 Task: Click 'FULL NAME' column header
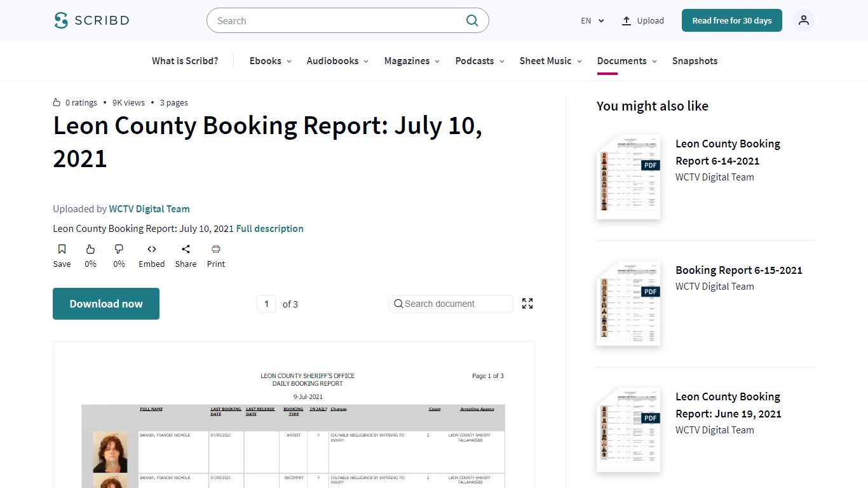151,409
